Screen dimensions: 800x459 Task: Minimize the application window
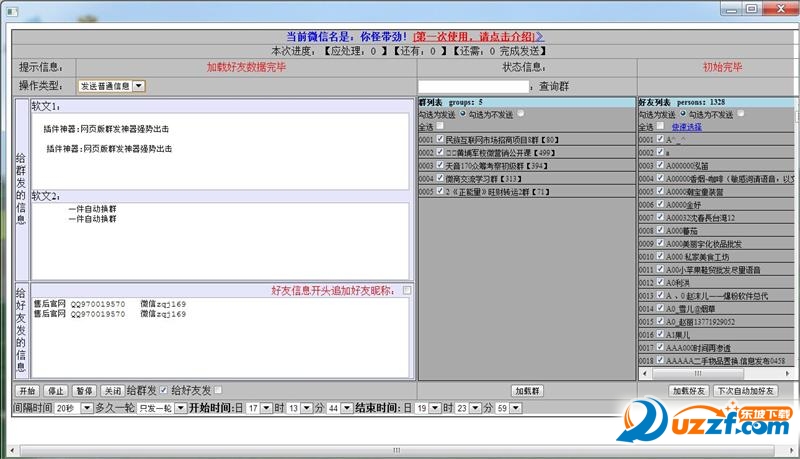click(x=731, y=9)
